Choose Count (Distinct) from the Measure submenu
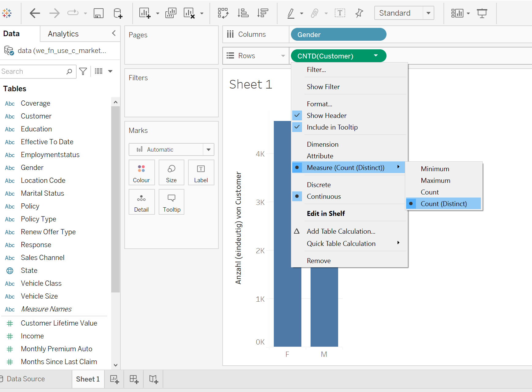 443,204
